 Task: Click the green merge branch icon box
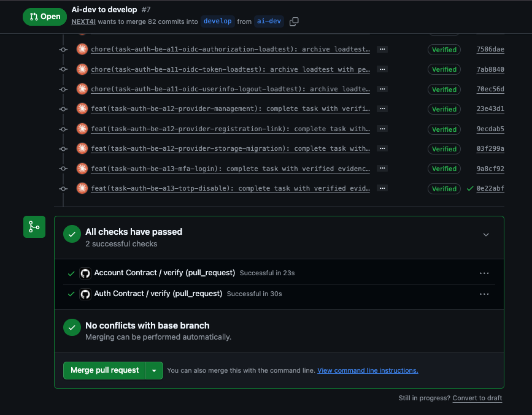34,227
